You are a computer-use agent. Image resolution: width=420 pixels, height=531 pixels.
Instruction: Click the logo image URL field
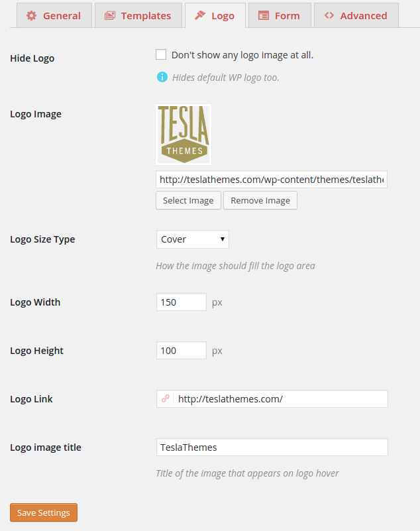(x=272, y=179)
